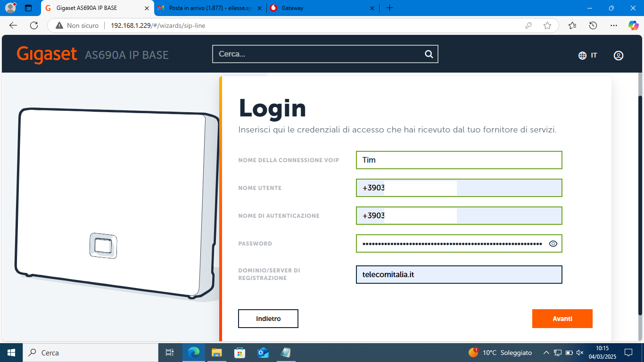Viewport: 644px width, 362px height.
Task: Click the Indietro button
Action: [268, 319]
